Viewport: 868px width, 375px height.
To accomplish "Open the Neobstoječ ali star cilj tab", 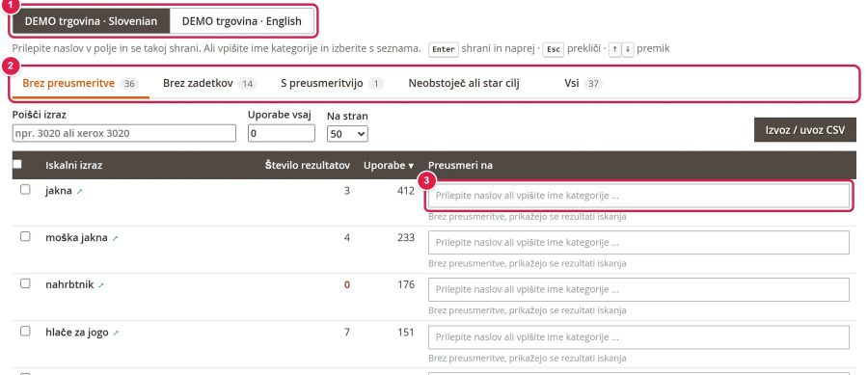I will (x=463, y=84).
